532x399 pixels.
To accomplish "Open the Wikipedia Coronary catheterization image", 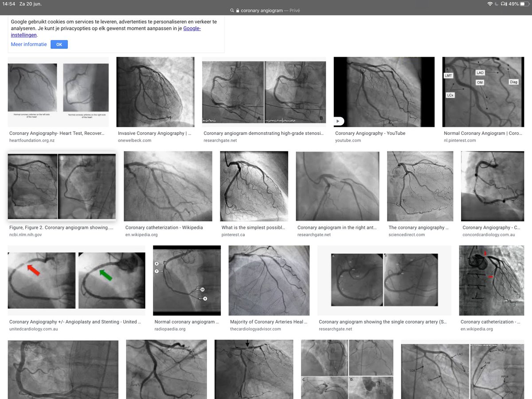I will pyautogui.click(x=168, y=186).
